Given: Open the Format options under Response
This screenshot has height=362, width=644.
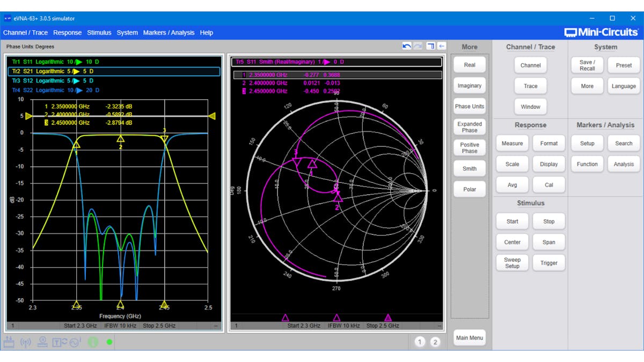Looking at the screenshot, I should [548, 143].
